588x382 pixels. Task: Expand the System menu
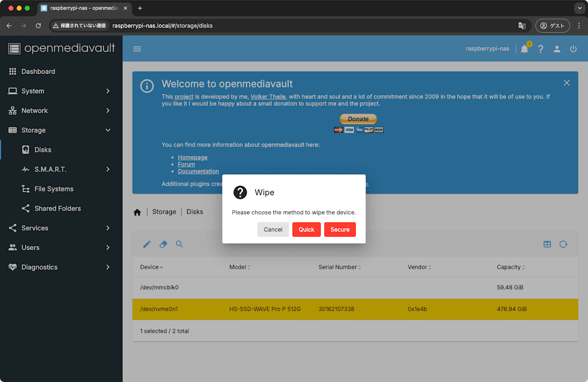point(61,91)
